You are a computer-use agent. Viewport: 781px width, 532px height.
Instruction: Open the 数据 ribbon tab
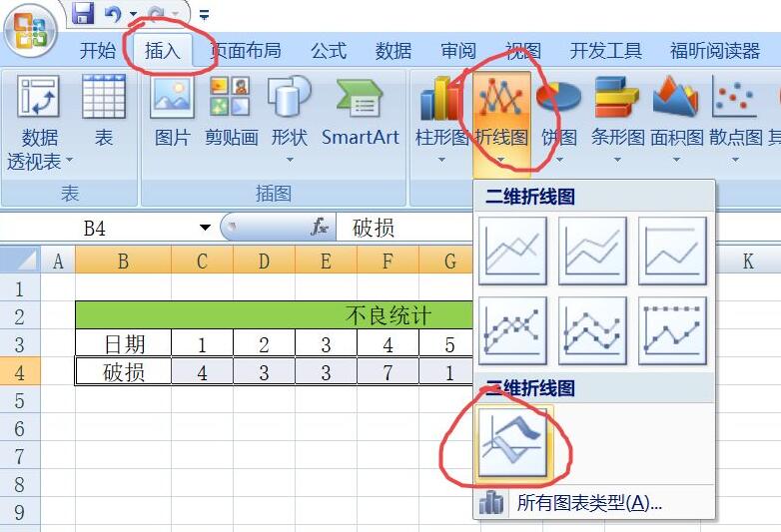pyautogui.click(x=393, y=51)
